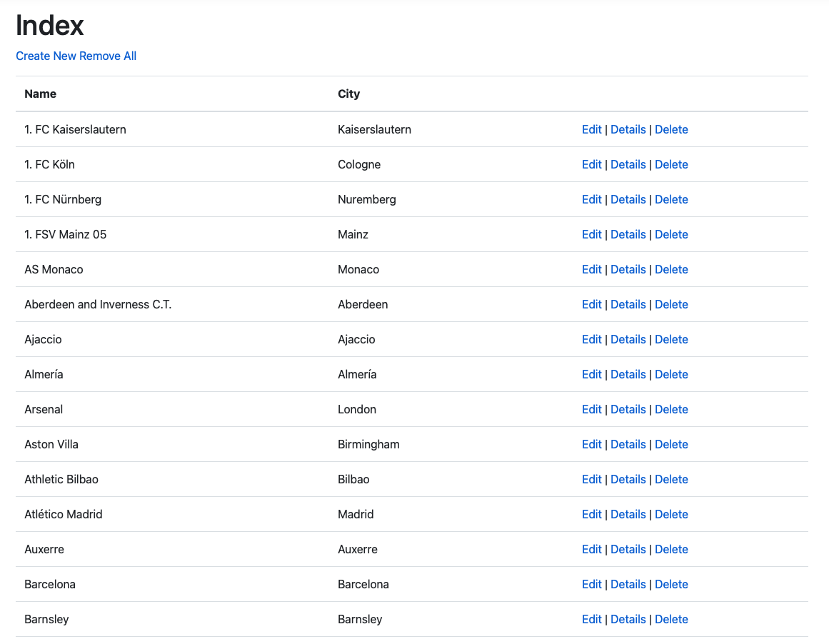This screenshot has height=644, width=829.
Task: Delete the 1. FC Köln row
Action: pos(671,164)
